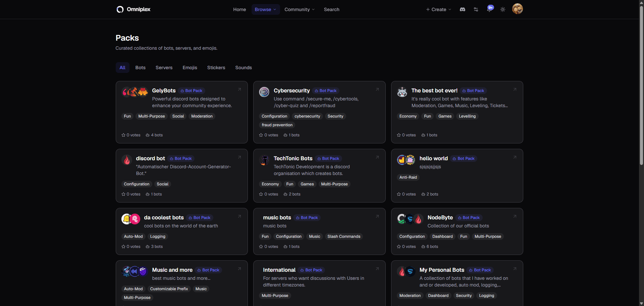Click the Cybersecurity pack avatar icon

pyautogui.click(x=264, y=92)
